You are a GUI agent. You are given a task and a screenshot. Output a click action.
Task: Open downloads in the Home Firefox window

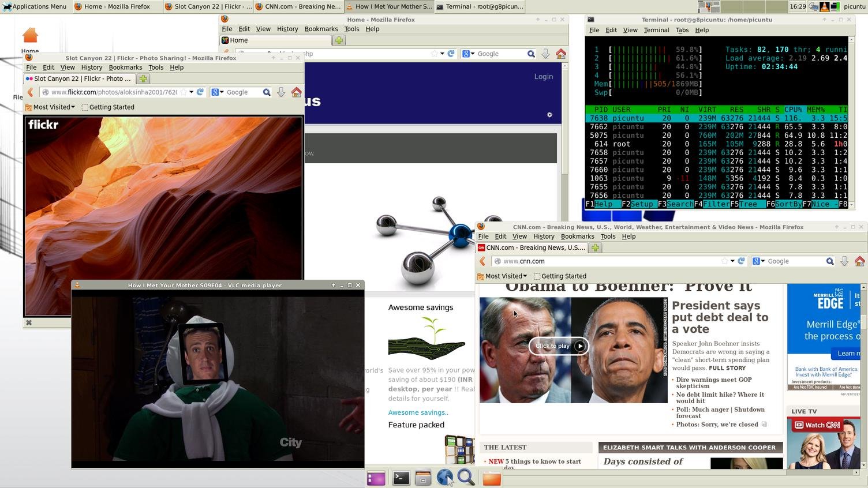pos(545,54)
